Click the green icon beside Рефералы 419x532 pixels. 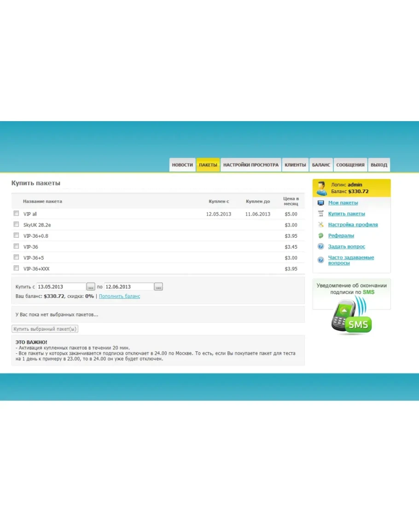320,235
